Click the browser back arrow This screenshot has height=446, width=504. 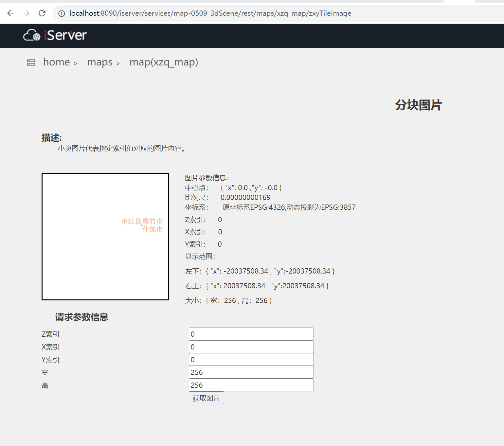tap(10, 13)
